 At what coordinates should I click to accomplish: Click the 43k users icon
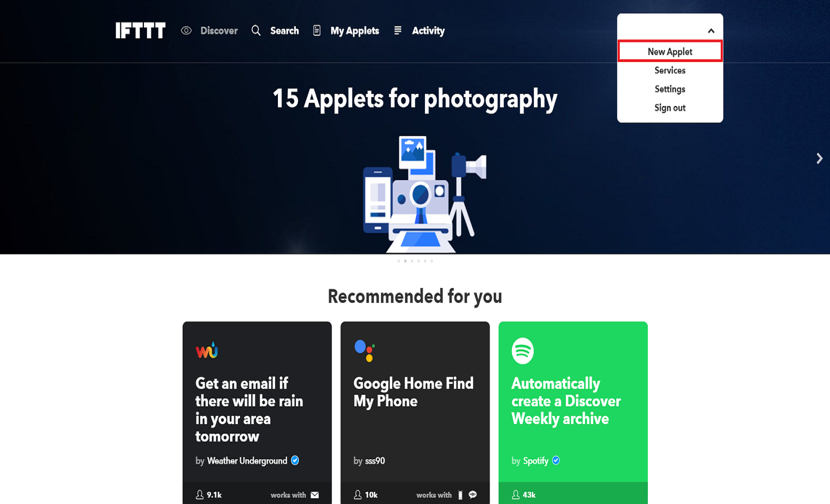[x=516, y=495]
